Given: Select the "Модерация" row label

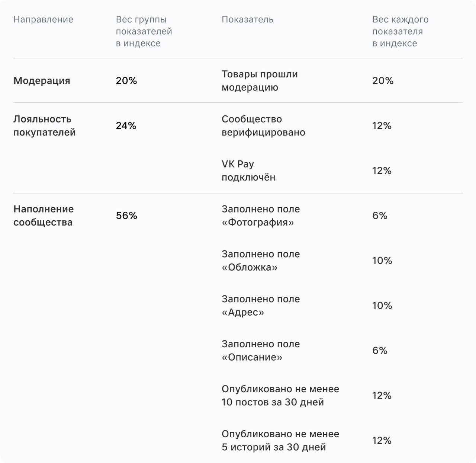Looking at the screenshot, I should (x=42, y=81).
